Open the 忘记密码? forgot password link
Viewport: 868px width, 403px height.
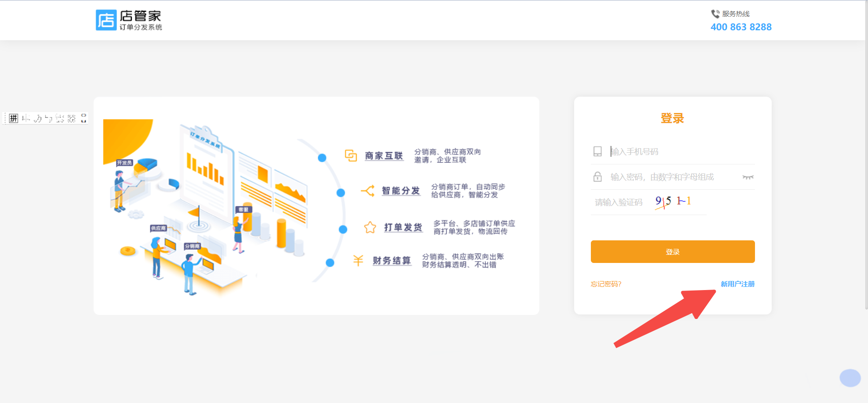click(606, 284)
